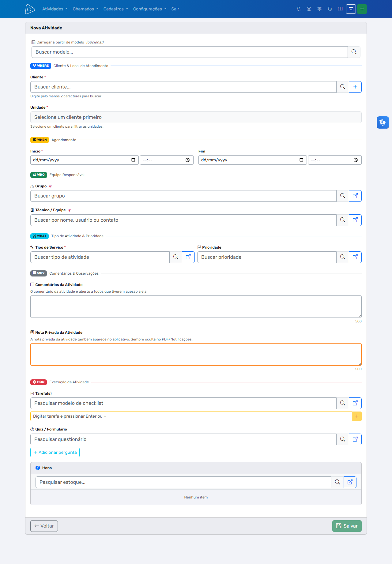Focus the Buscar modelo input
Viewport: 392px width, 564px height.
point(190,52)
